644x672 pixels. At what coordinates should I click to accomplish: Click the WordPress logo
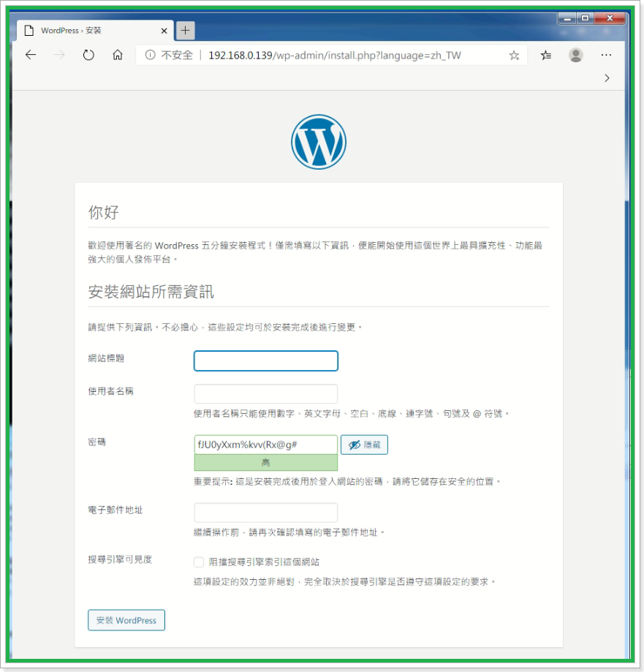click(319, 142)
